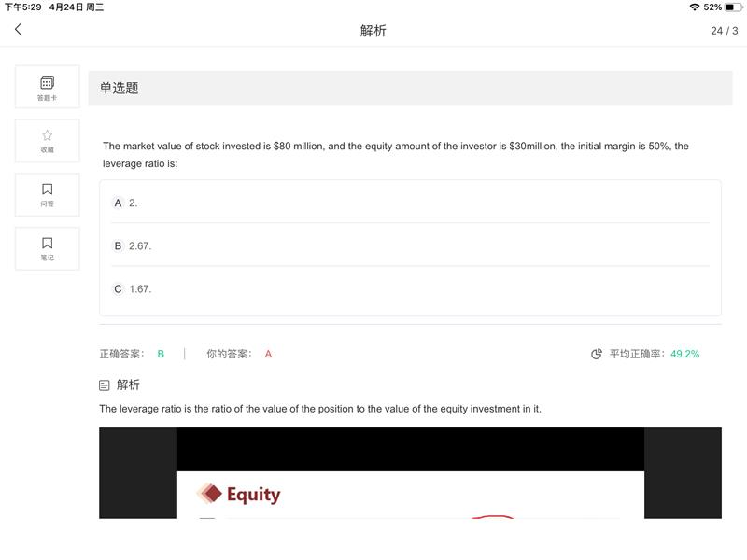The image size is (747, 560).
Task: Open the 答题卡 answer sheet
Action: click(x=48, y=87)
